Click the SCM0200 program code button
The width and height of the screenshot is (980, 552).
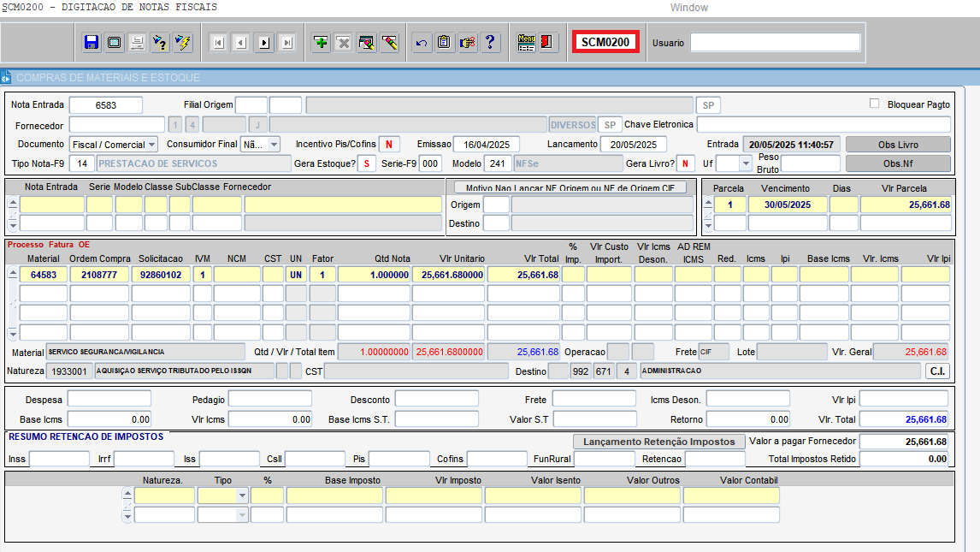click(x=605, y=43)
